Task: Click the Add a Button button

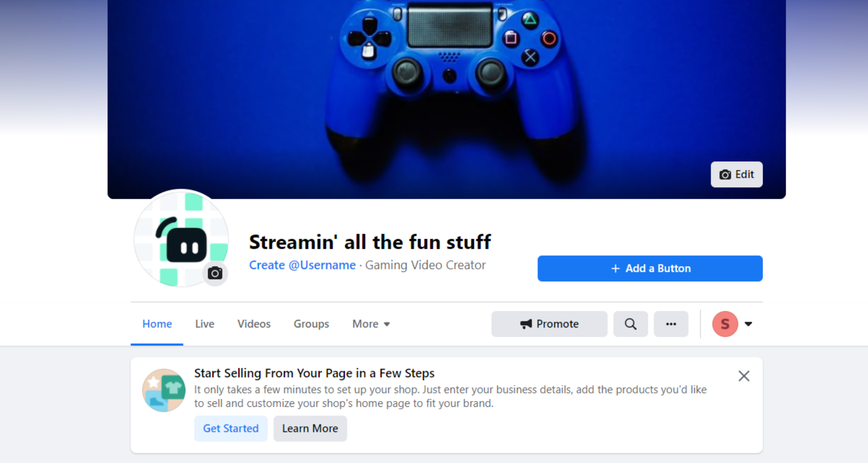Action: point(650,268)
